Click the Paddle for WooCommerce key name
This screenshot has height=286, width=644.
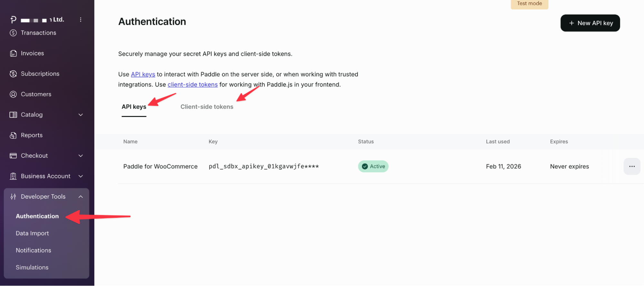(x=160, y=167)
